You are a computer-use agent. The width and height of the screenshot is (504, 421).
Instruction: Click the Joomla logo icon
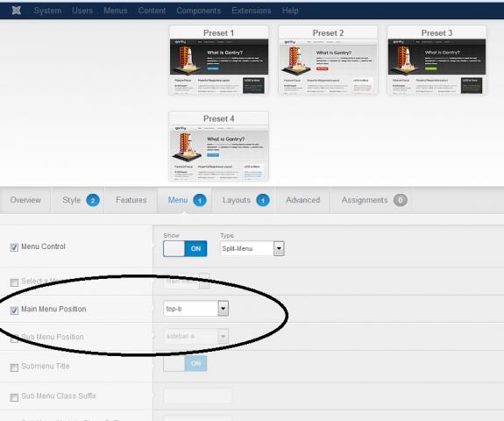(17, 11)
